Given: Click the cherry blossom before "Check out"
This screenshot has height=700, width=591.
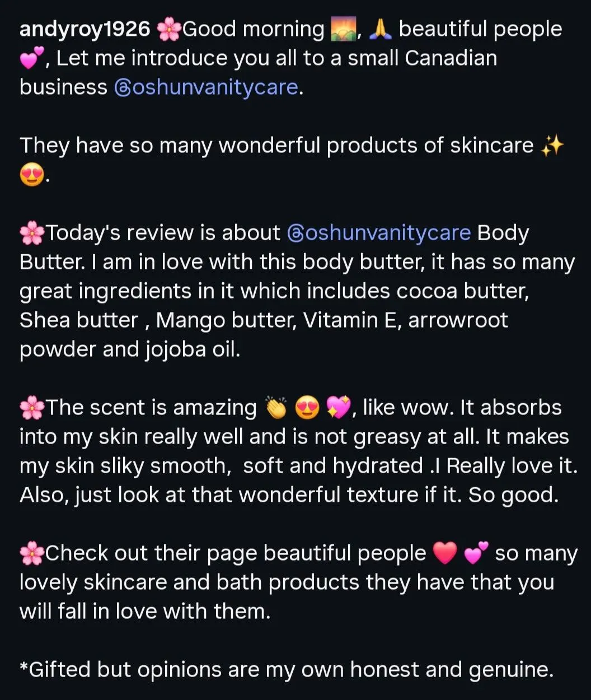Looking at the screenshot, I should pos(32,553).
